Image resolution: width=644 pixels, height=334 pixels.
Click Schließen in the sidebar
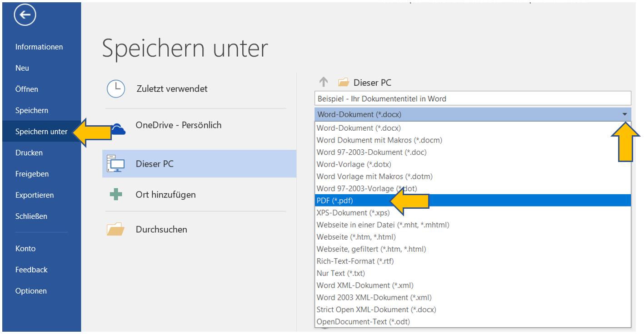[31, 216]
